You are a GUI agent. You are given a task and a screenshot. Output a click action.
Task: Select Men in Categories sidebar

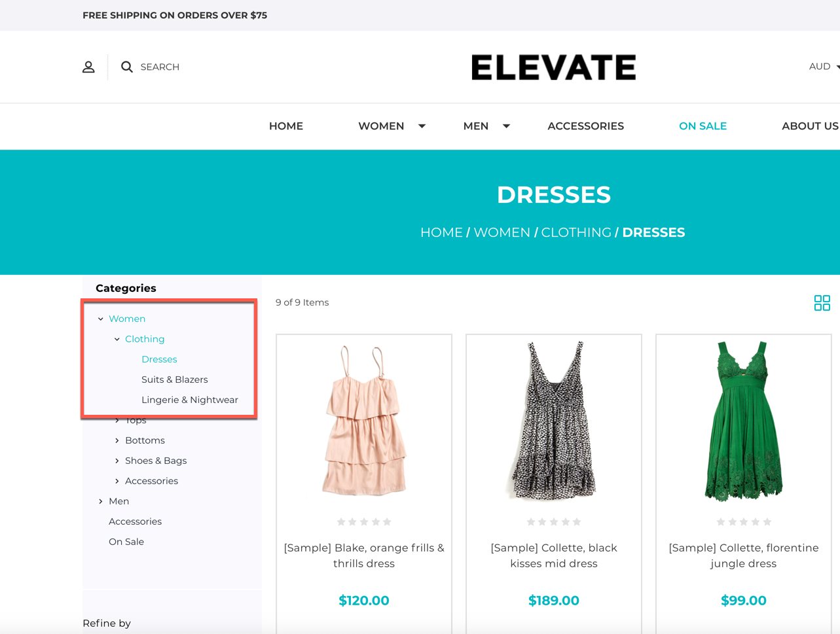point(119,501)
